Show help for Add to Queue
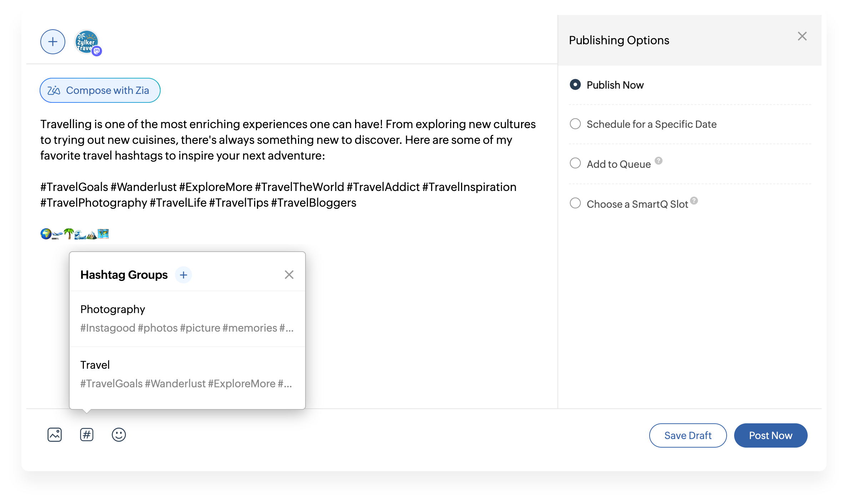 point(659,161)
